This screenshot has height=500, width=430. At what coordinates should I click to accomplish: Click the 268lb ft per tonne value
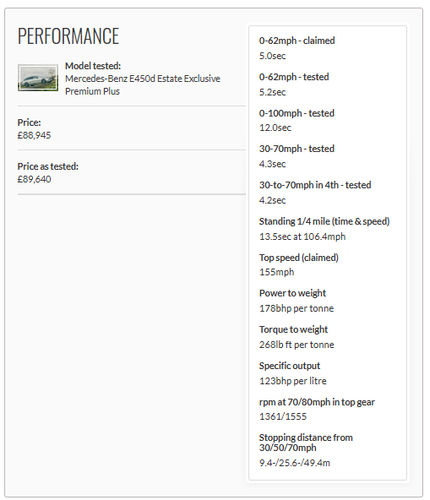pyautogui.click(x=296, y=345)
